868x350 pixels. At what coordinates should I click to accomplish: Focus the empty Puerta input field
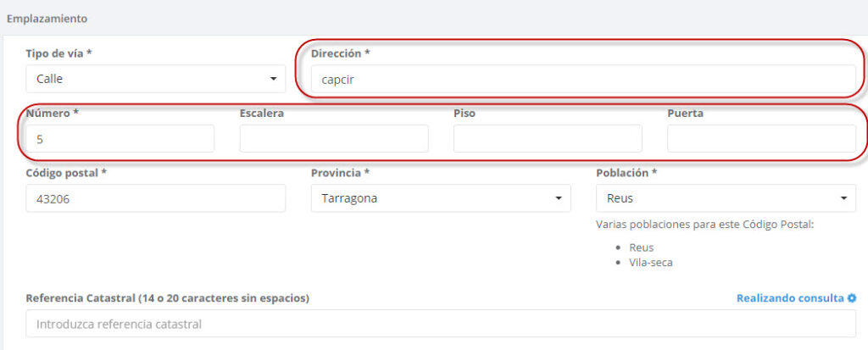pyautogui.click(x=761, y=139)
